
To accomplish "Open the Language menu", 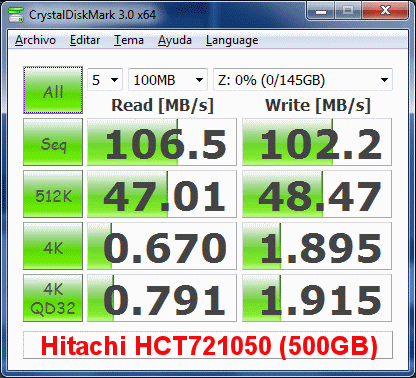I will [x=232, y=40].
